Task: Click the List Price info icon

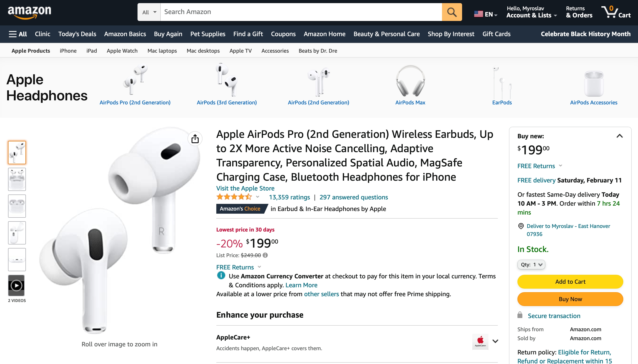Action: coord(265,255)
